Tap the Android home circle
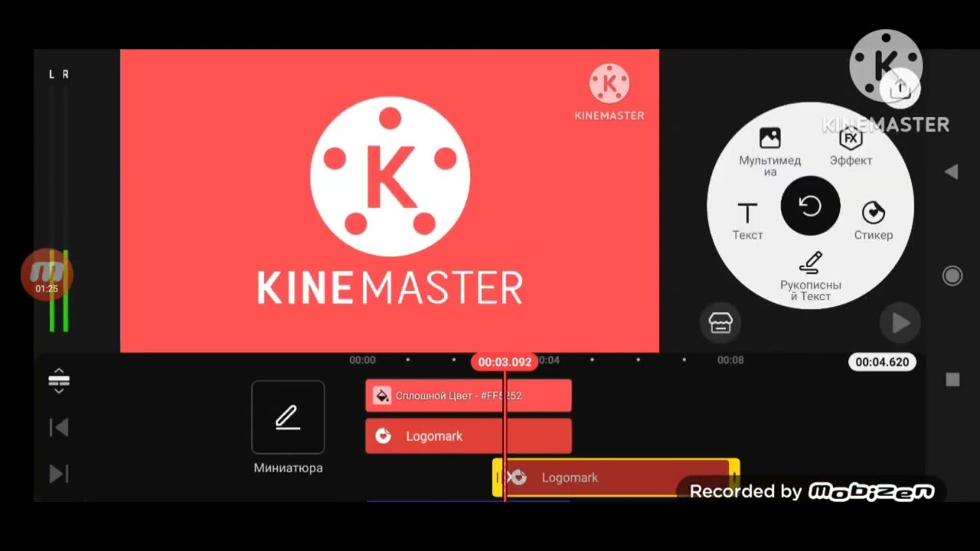The image size is (980, 551). tap(952, 276)
